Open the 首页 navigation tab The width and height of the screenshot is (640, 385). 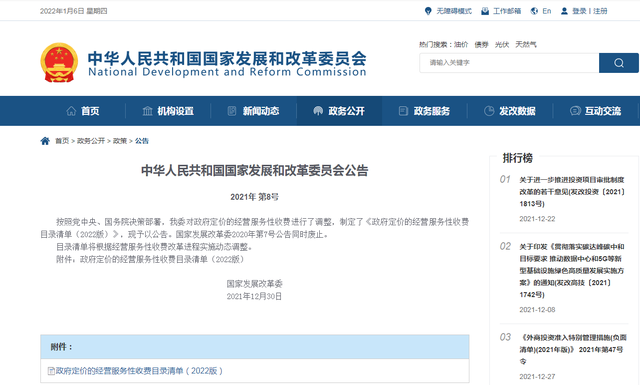82,111
